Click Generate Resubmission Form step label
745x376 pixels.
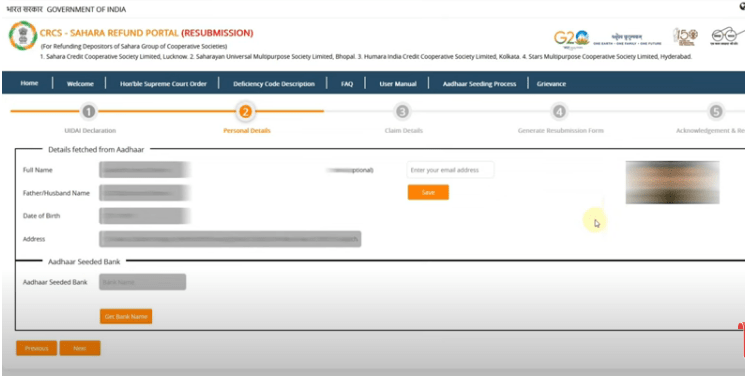(x=561, y=130)
